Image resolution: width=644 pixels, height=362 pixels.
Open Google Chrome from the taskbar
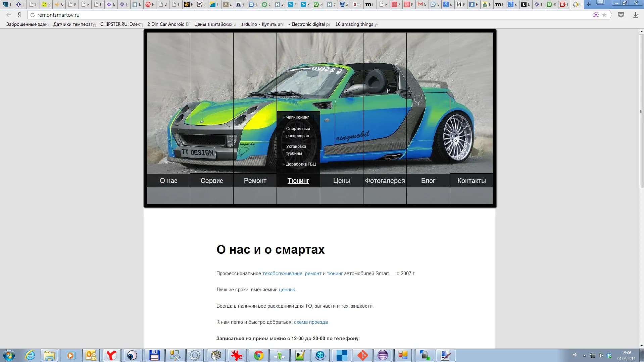point(259,355)
